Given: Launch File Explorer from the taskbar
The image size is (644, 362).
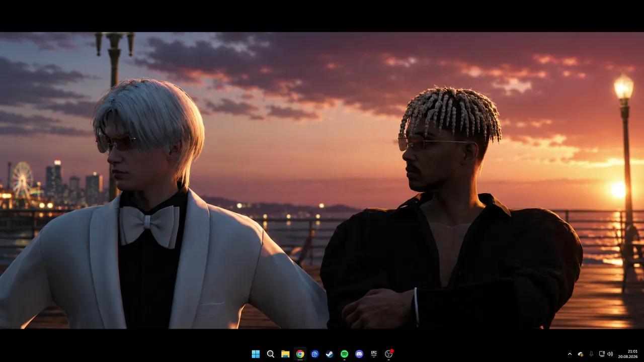Looking at the screenshot, I should tap(285, 354).
